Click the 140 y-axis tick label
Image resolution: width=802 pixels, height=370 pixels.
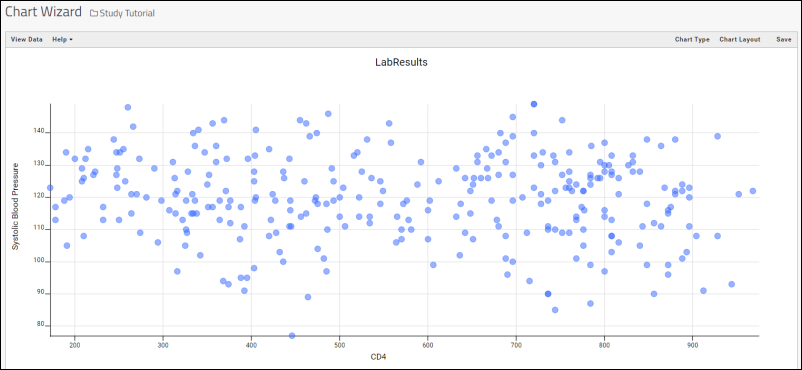tap(39, 132)
